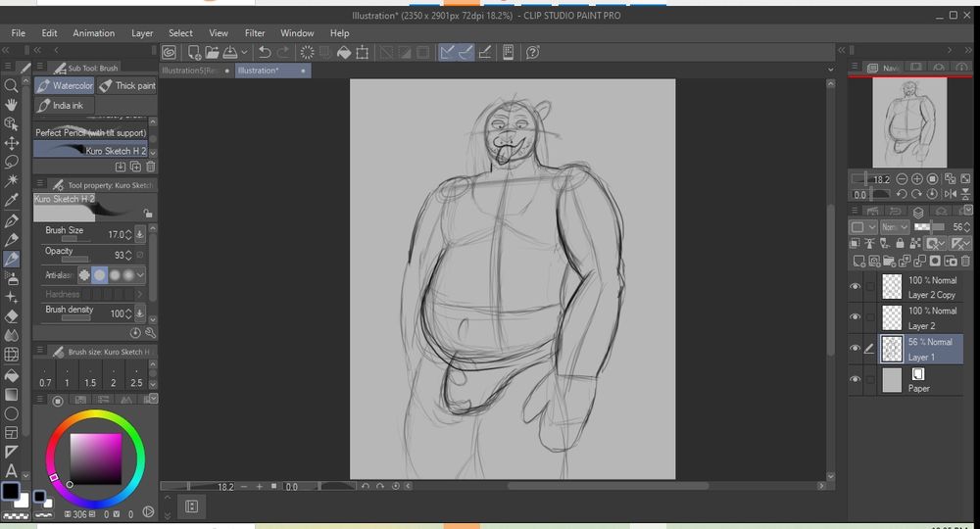Expand the anti-aliasing options dropdown
Image resolution: width=980 pixels, height=529 pixels.
[x=140, y=275]
